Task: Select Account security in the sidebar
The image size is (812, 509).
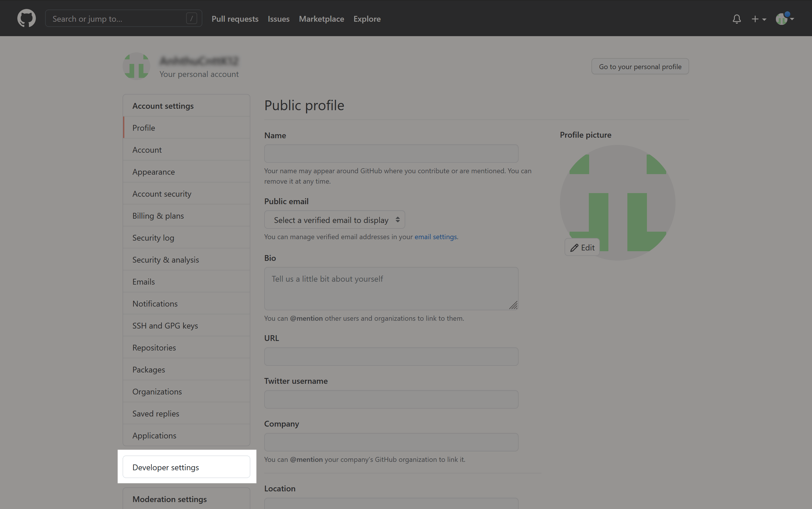Action: point(162,193)
